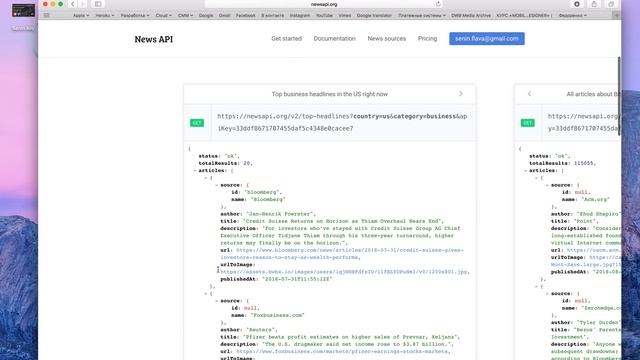The width and height of the screenshot is (640, 360).
Task: Open the foxbusiness.com article url link
Action: [x=342, y=351]
